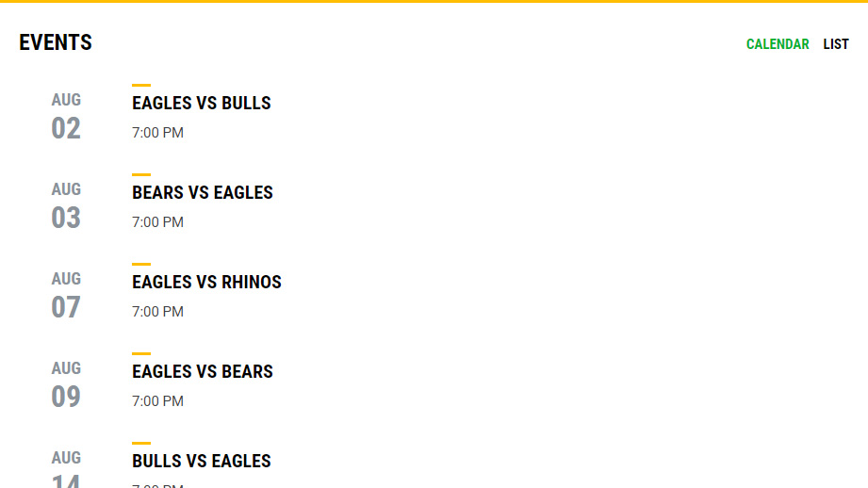Click the 7:00 PM time under Eagles vs Bulls
This screenshot has height=488, width=868.
click(157, 133)
